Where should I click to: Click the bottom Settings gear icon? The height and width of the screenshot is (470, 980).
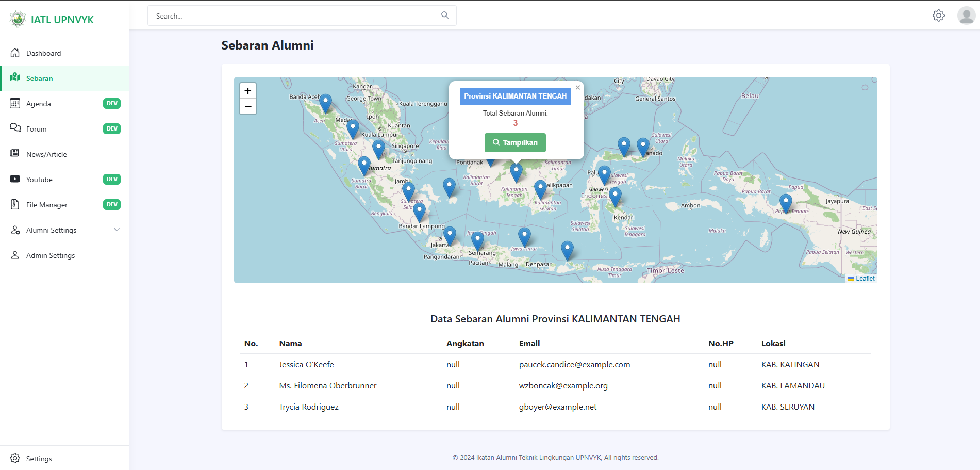pyautogui.click(x=15, y=458)
